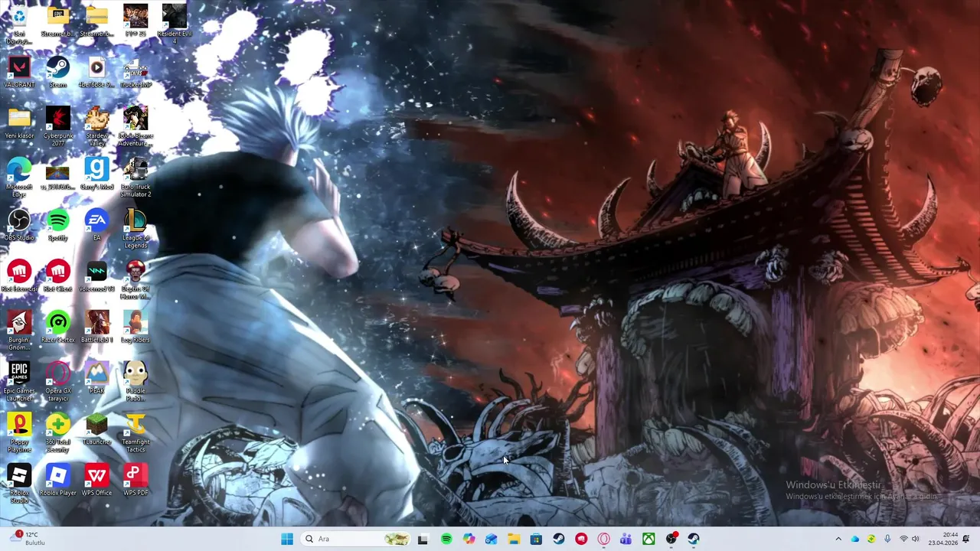Image resolution: width=980 pixels, height=551 pixels.
Task: Select the TLauncher Minecraft shortcut
Action: (96, 430)
